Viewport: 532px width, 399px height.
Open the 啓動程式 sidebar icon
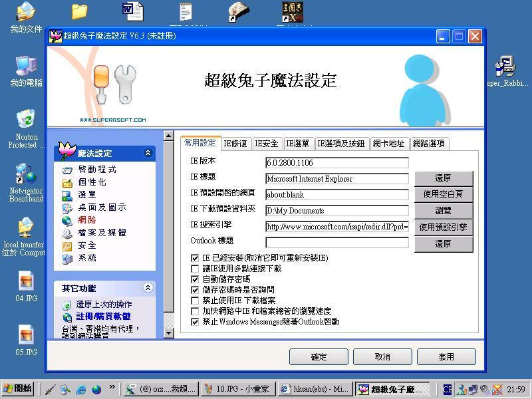click(67, 170)
